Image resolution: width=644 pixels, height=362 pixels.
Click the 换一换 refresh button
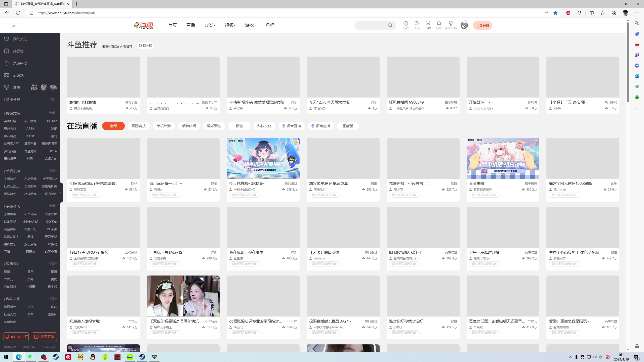pos(145,46)
